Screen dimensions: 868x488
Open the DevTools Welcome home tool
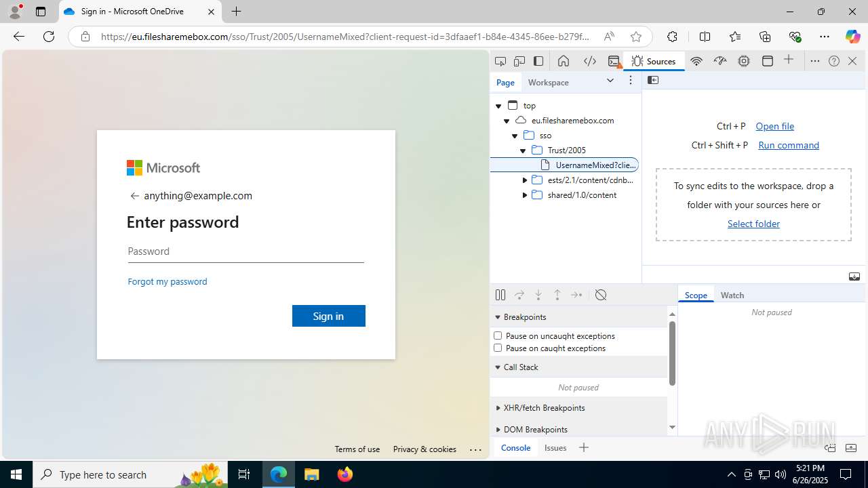564,61
